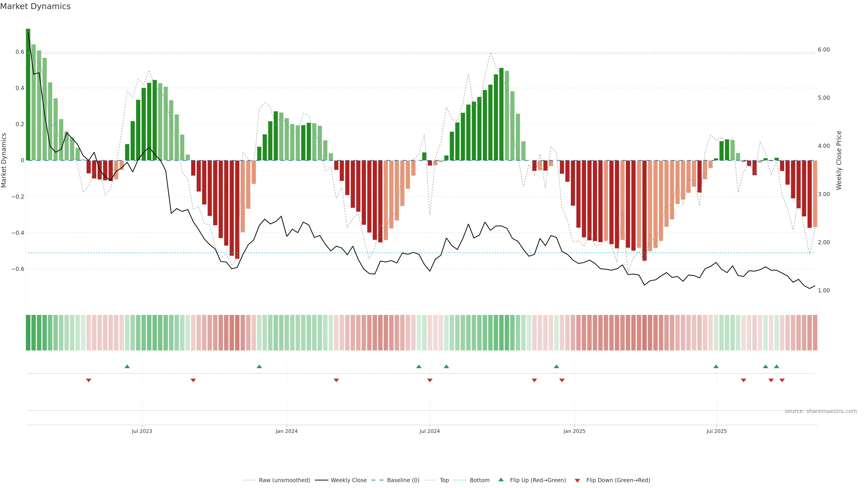Toggle the Baseline (0) legend entry
Image resolution: width=868 pixels, height=488 pixels.
403,480
